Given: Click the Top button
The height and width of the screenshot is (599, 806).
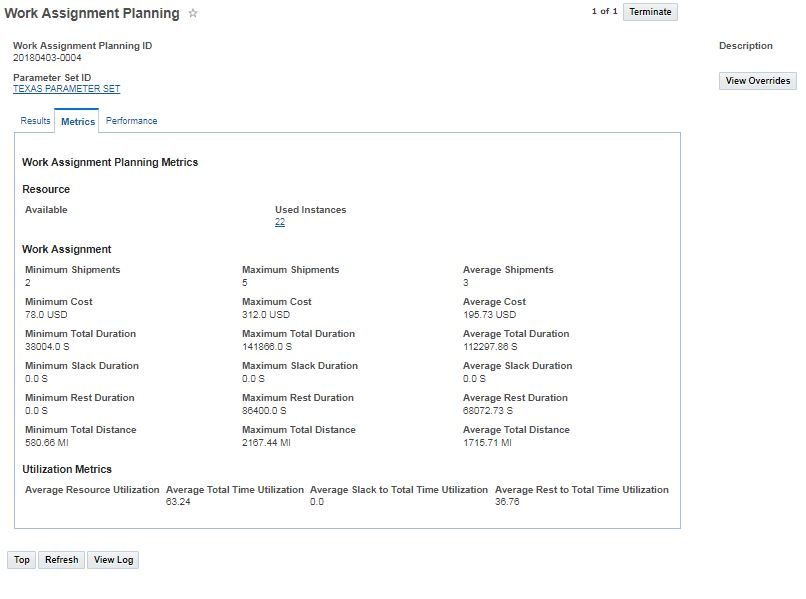Looking at the screenshot, I should pyautogui.click(x=21, y=560).
